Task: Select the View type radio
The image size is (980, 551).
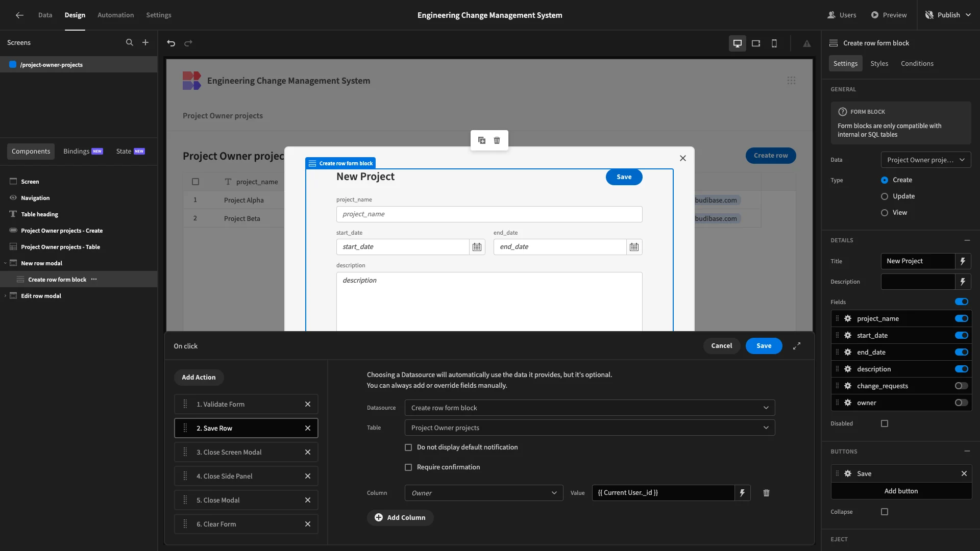Action: [885, 213]
